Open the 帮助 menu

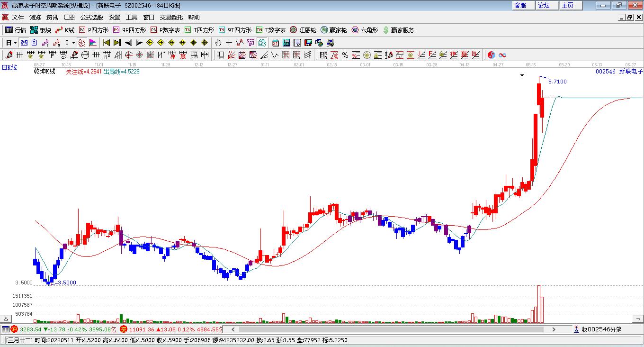pyautogui.click(x=194, y=17)
